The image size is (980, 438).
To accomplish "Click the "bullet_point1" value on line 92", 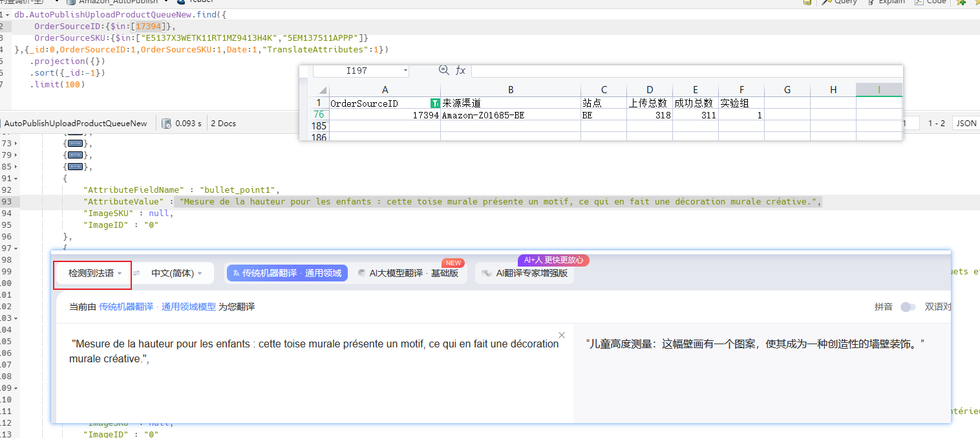I will point(239,190).
